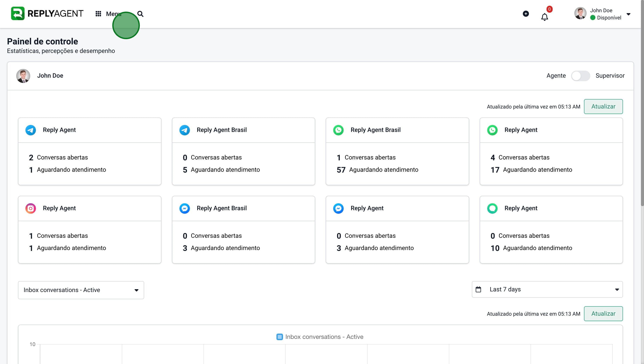Toggle Inbox conversations - Active chart legend
The width and height of the screenshot is (644, 364).
[x=320, y=337]
